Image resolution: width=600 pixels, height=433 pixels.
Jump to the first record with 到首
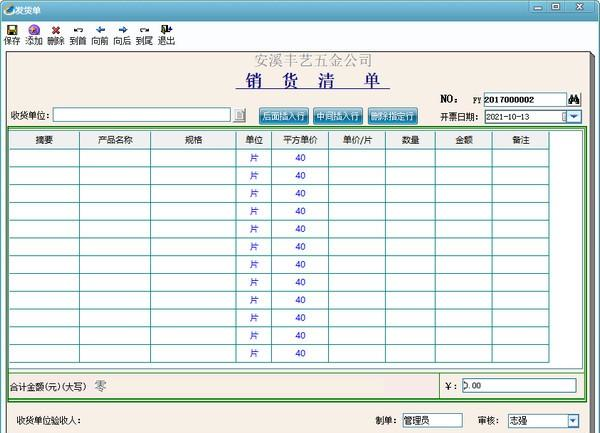78,35
